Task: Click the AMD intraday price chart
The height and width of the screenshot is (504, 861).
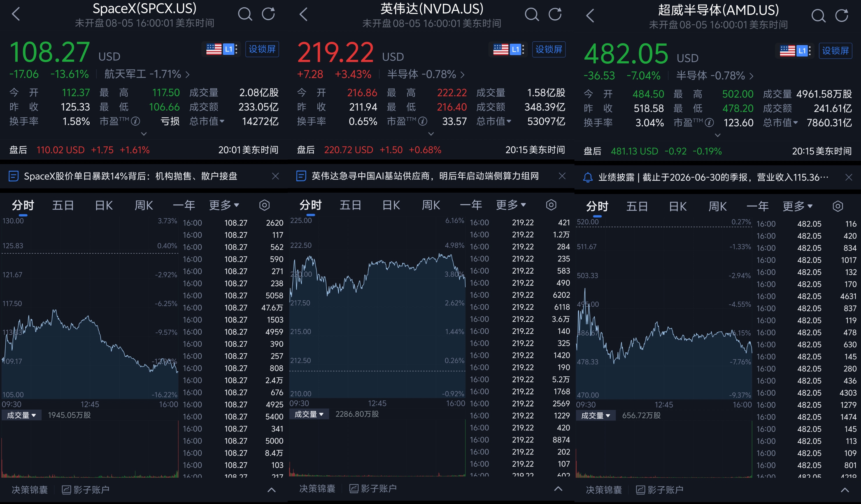Action: (x=664, y=308)
